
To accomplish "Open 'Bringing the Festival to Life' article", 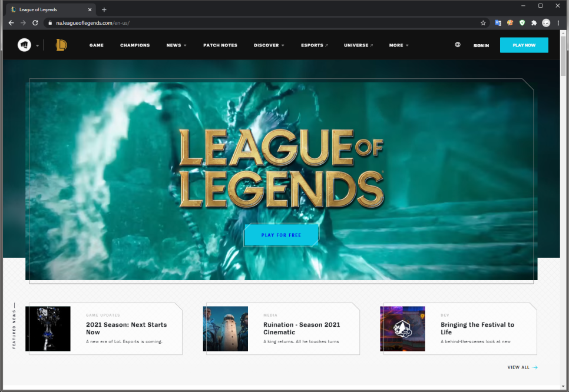I will 477,328.
